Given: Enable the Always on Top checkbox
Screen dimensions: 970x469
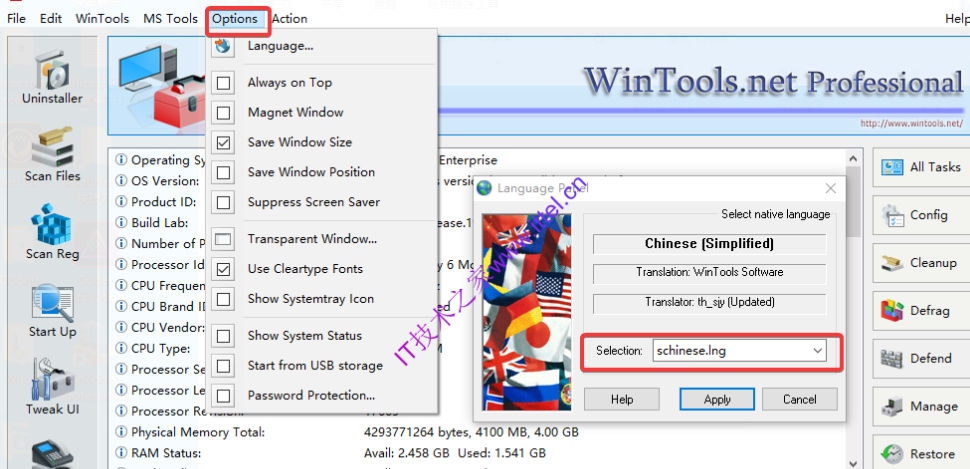Looking at the screenshot, I should tap(225, 83).
